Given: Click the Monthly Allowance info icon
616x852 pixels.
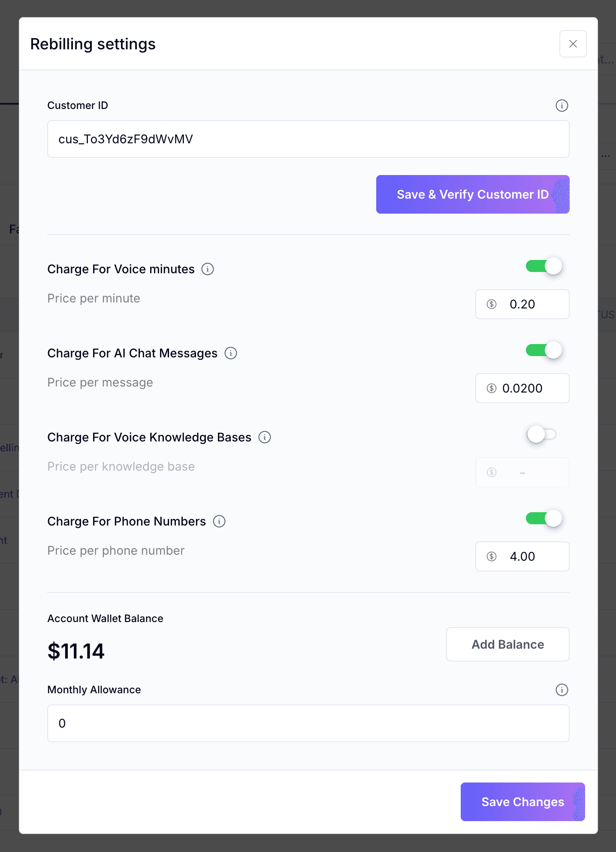Looking at the screenshot, I should (562, 690).
